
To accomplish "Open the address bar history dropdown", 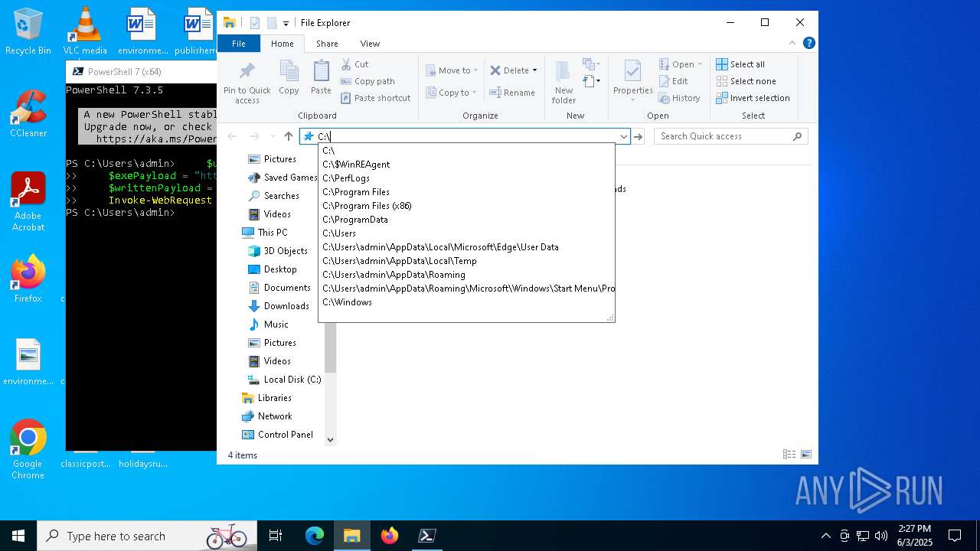I will tap(624, 136).
